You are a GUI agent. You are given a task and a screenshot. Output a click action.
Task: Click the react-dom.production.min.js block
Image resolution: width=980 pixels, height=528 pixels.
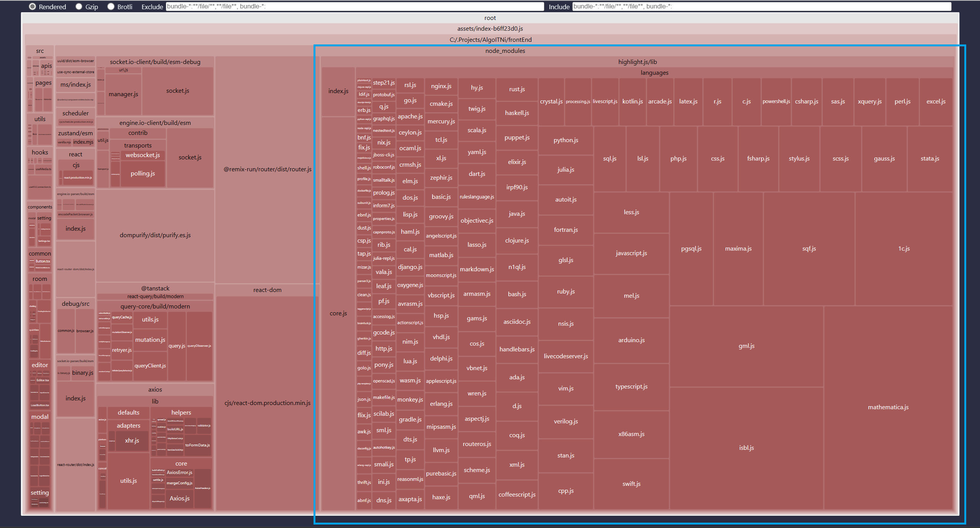pos(267,403)
